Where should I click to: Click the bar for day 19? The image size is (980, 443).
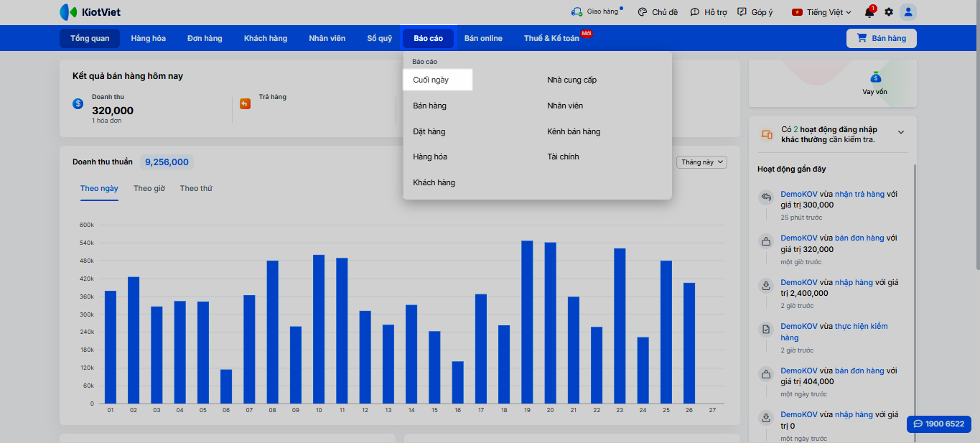point(527,322)
